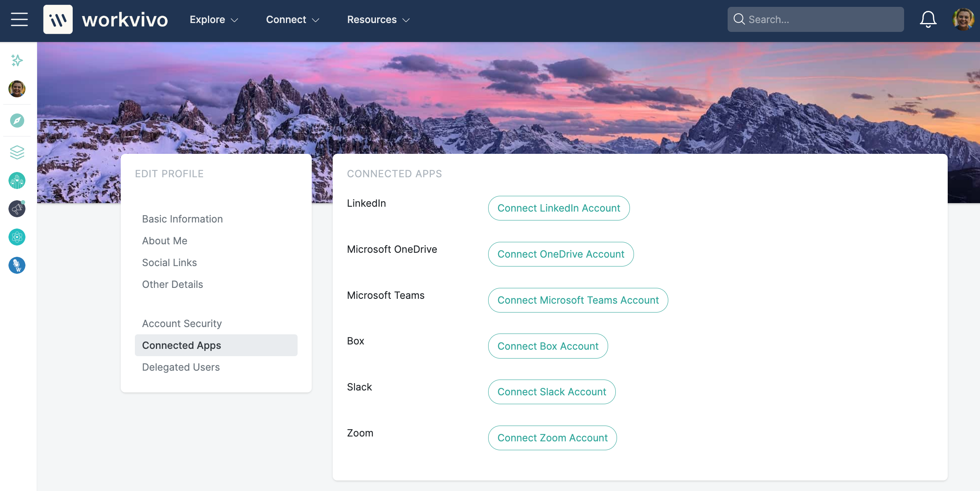980x491 pixels.
Task: Click the sparkle AI icon in sidebar
Action: 17,60
